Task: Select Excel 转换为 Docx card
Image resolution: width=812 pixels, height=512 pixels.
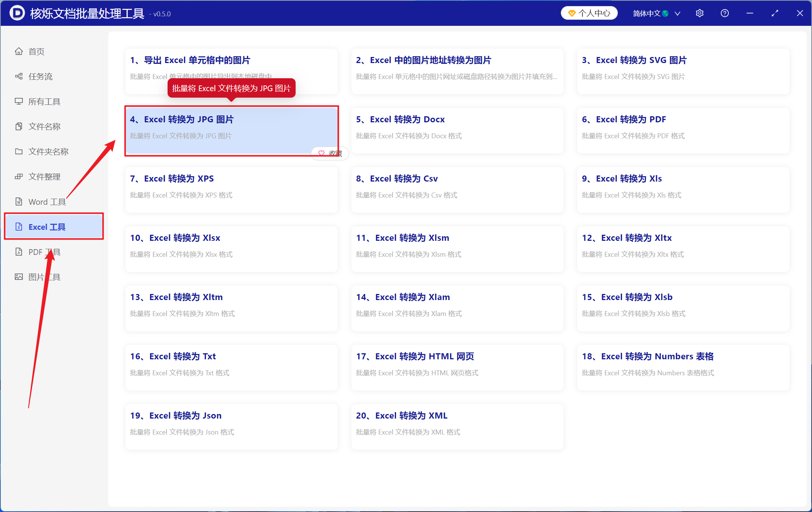Action: (x=457, y=131)
